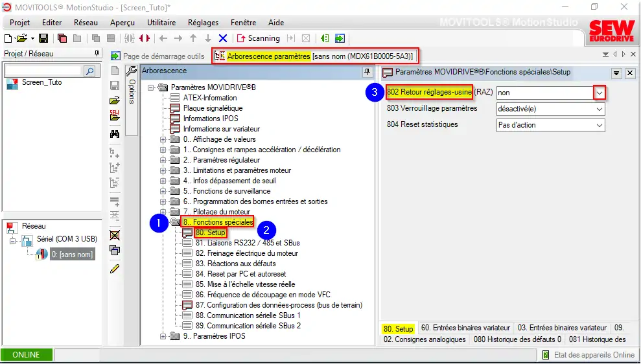The image size is (641, 364).
Task: Click the SEW folder icon in side toolbar
Action: (115, 115)
